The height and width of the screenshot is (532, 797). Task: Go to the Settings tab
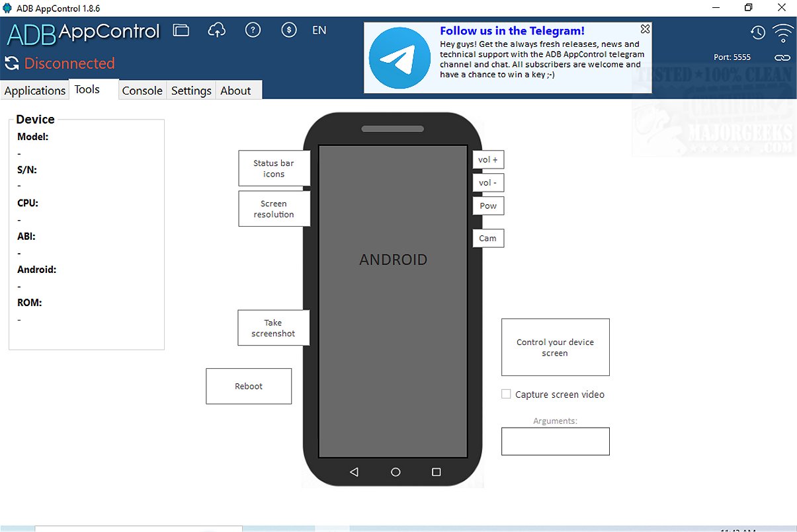pyautogui.click(x=191, y=91)
